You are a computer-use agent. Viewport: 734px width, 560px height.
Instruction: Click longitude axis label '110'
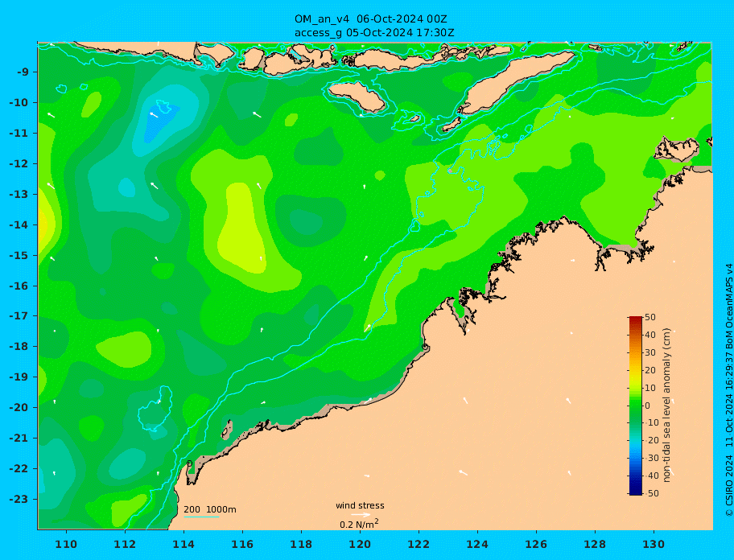(67, 545)
